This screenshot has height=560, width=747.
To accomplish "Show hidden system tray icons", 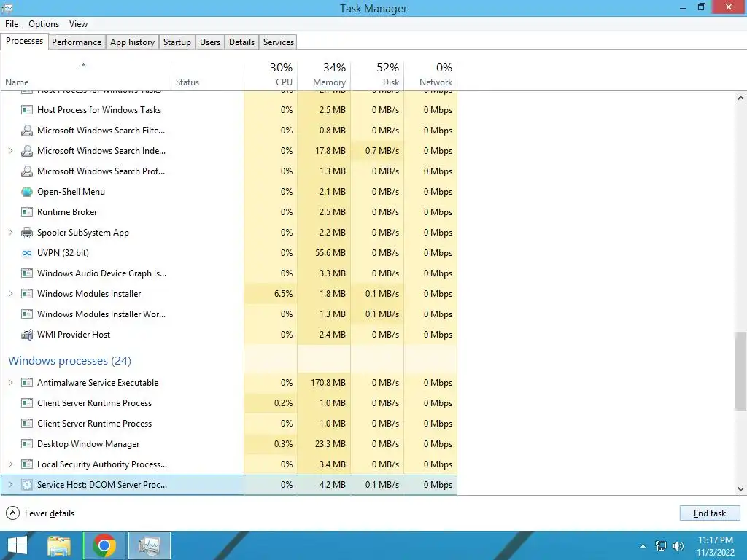I will pyautogui.click(x=643, y=546).
